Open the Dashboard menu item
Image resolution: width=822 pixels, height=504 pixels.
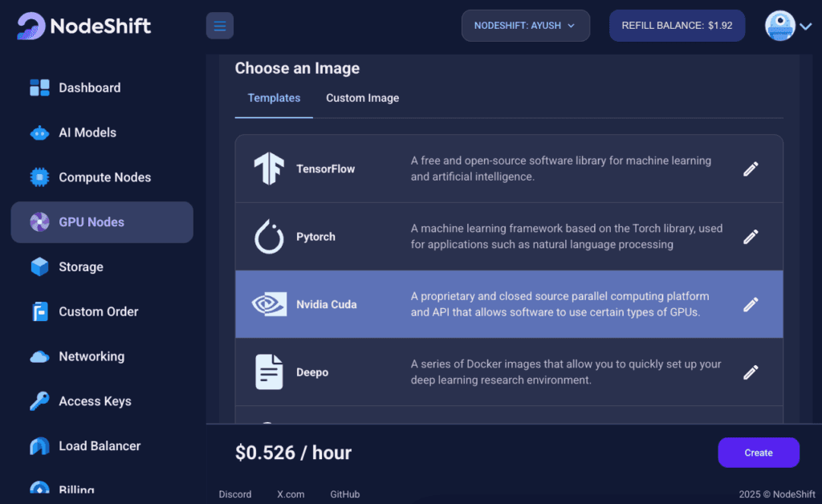pyautogui.click(x=90, y=87)
